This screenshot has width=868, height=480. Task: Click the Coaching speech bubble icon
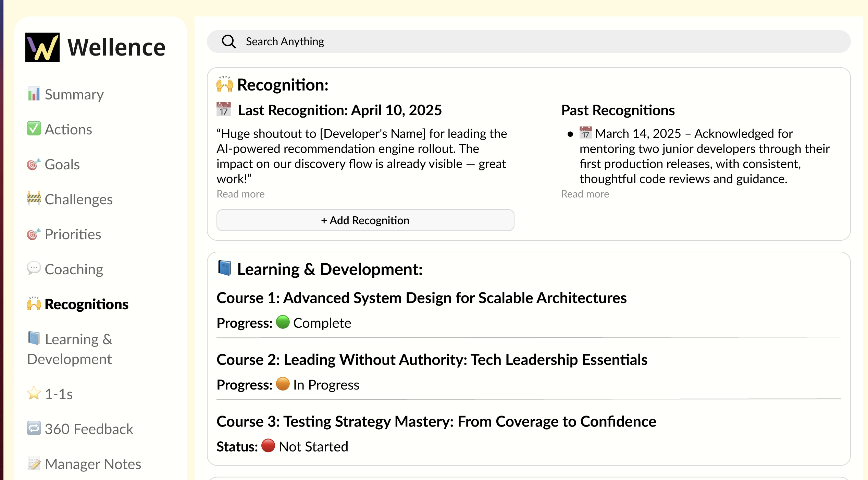(x=34, y=268)
